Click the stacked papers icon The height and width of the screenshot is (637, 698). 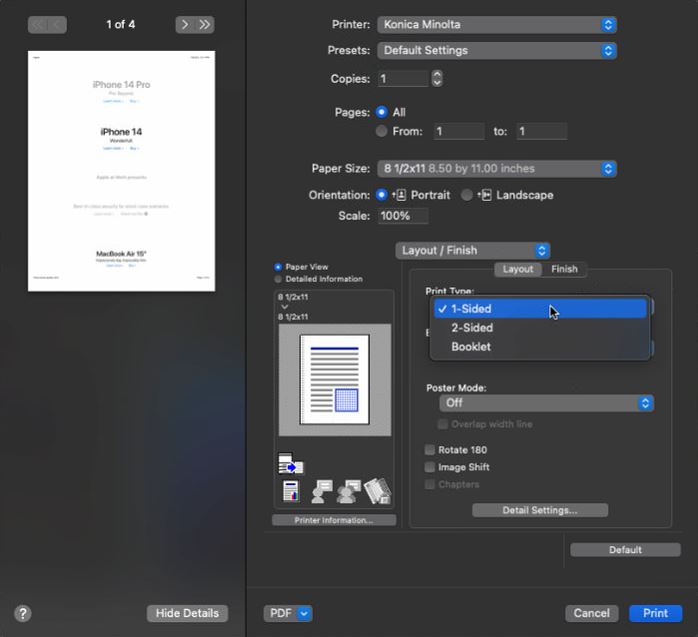(x=377, y=491)
